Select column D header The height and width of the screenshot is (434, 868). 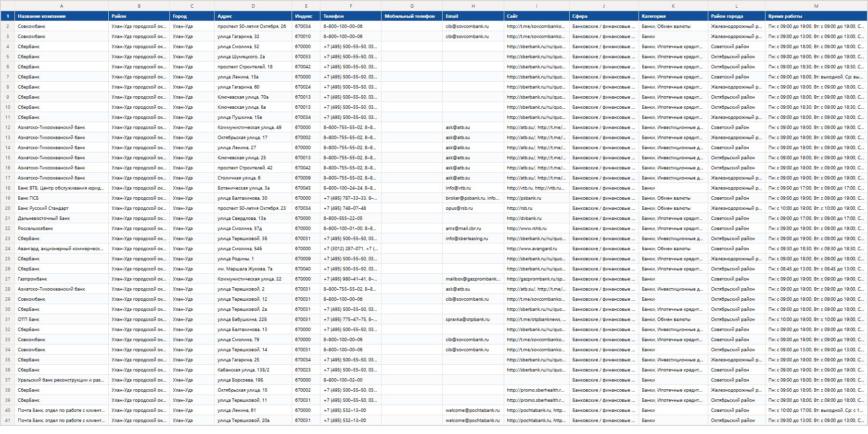pyautogui.click(x=253, y=6)
